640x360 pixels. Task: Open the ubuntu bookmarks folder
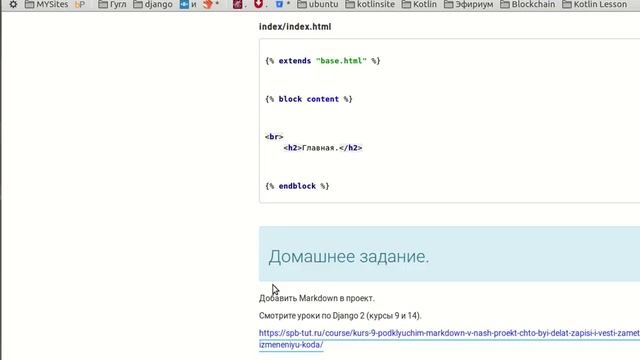tap(318, 4)
